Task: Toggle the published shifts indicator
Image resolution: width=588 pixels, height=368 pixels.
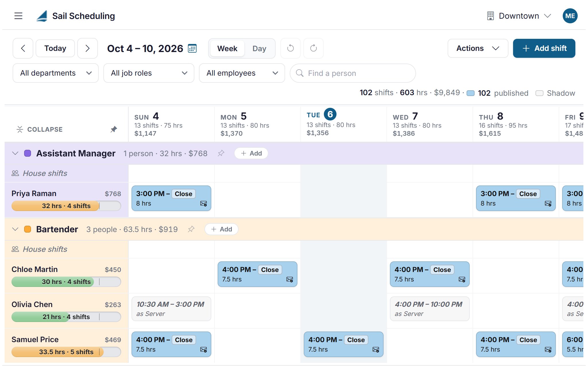Action: [x=471, y=93]
